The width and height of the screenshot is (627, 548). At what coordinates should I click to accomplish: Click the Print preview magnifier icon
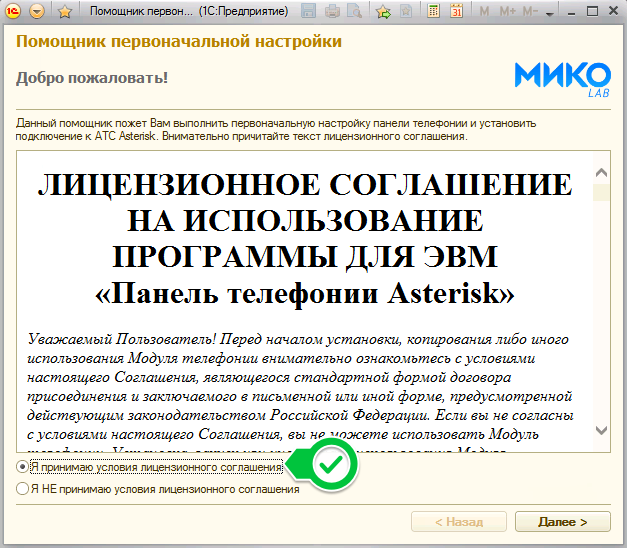(x=355, y=12)
